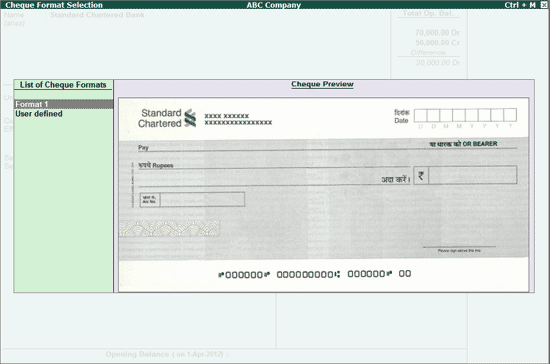Image resolution: width=550 pixels, height=364 pixels.
Task: Click the Rupees amount-in-words line
Action: pos(274,166)
